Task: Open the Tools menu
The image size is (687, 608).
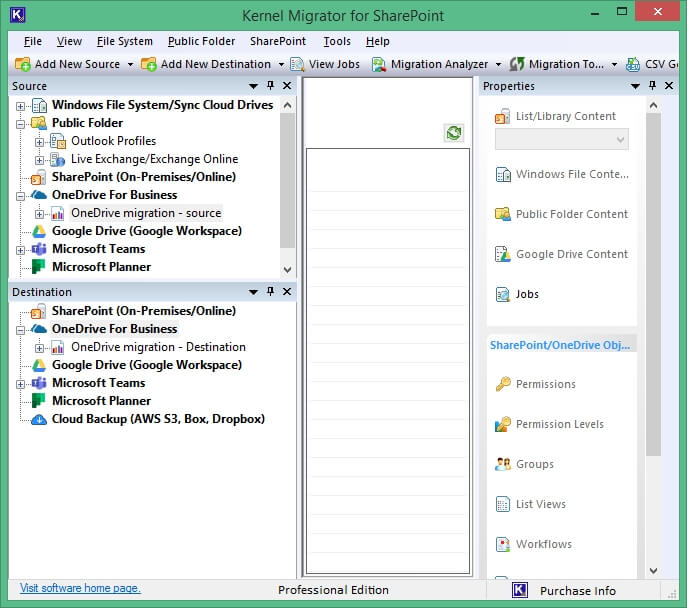Action: pos(337,41)
